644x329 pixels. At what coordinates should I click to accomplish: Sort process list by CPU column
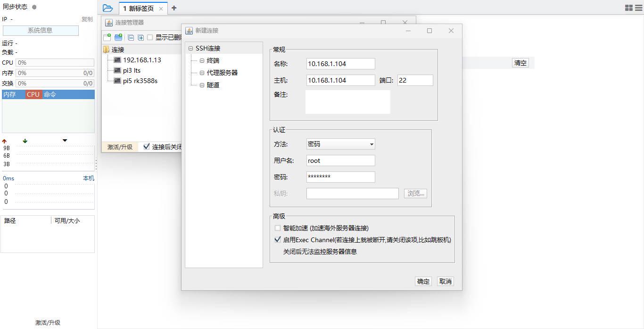[33, 94]
